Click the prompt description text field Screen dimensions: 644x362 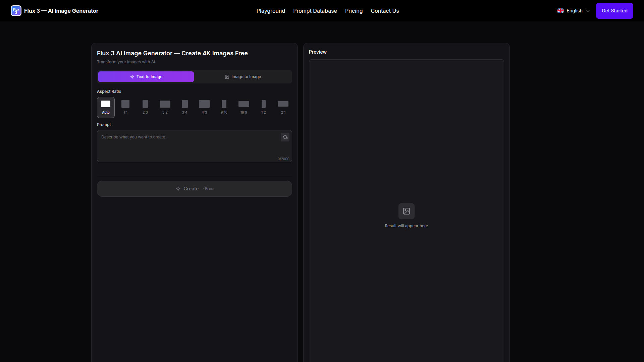click(195, 146)
